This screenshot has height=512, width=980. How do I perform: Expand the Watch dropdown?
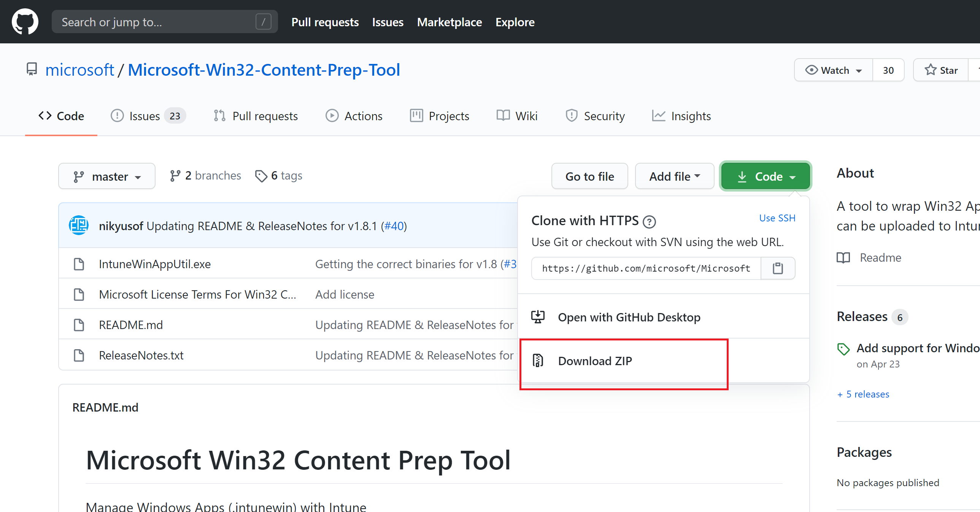[x=834, y=70]
